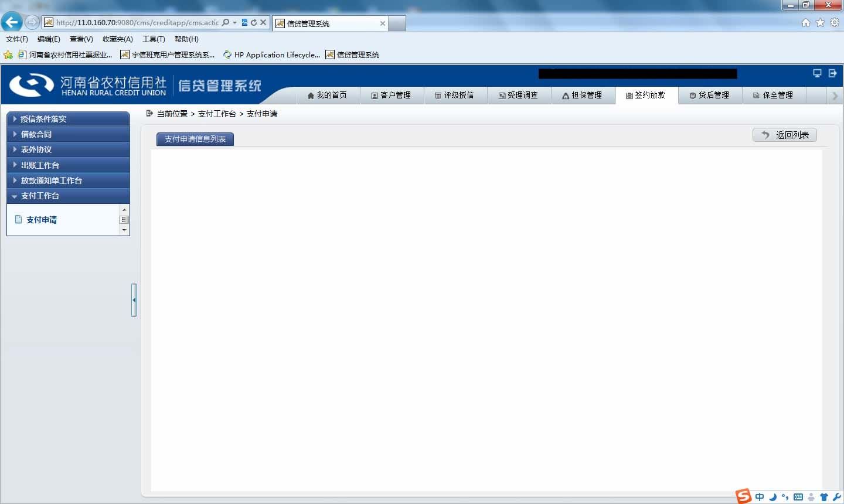
Task: Expand the 出账工作台 sidebar section
Action: (x=68, y=165)
